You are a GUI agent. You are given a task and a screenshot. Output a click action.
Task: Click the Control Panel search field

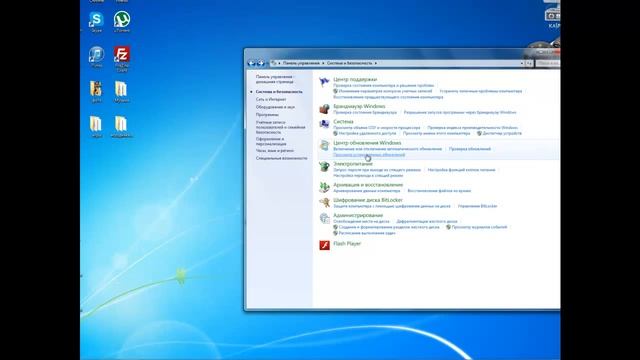548,63
